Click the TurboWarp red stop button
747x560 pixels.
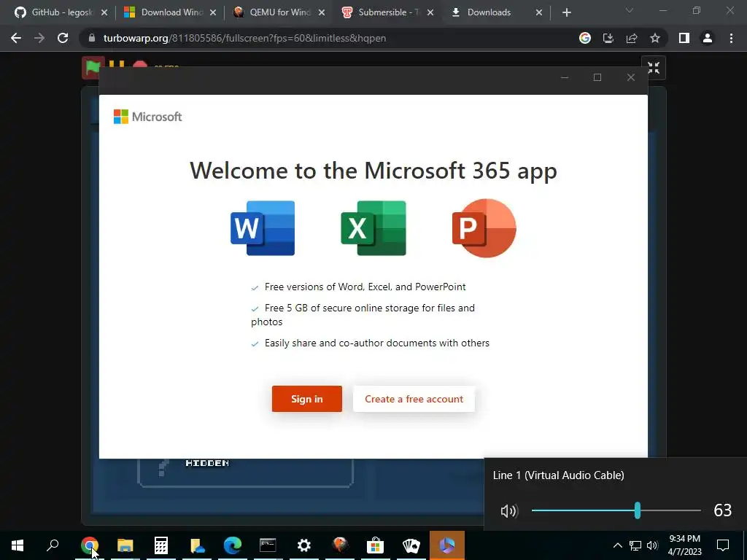(x=139, y=65)
